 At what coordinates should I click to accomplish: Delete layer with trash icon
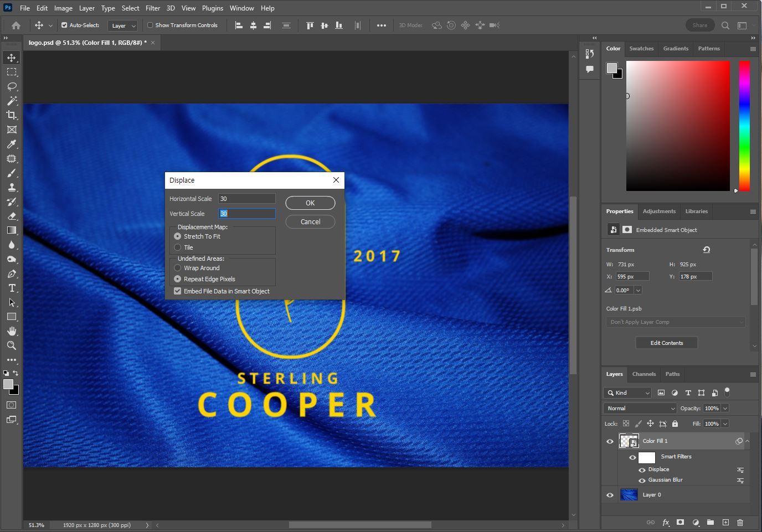(740, 522)
